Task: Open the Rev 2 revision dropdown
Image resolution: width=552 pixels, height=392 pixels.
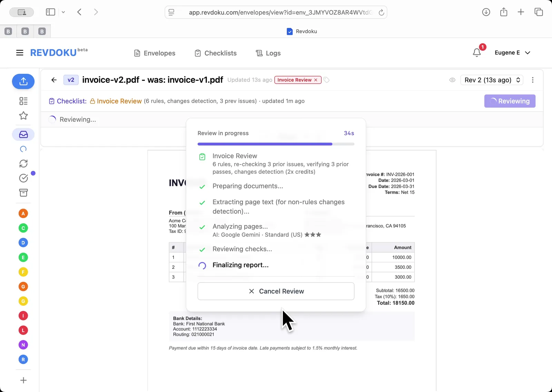Action: tap(492, 80)
